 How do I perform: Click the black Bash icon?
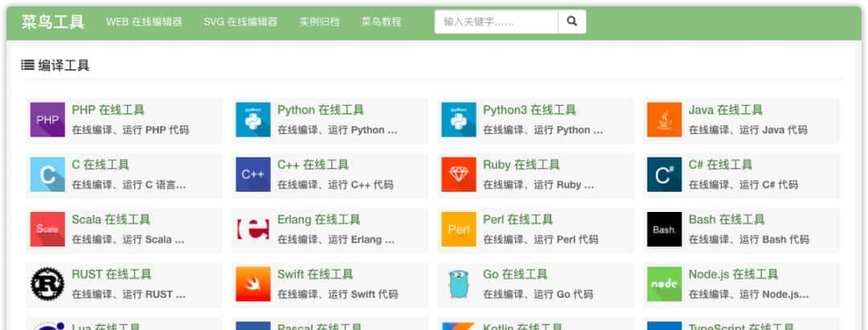[x=665, y=229]
